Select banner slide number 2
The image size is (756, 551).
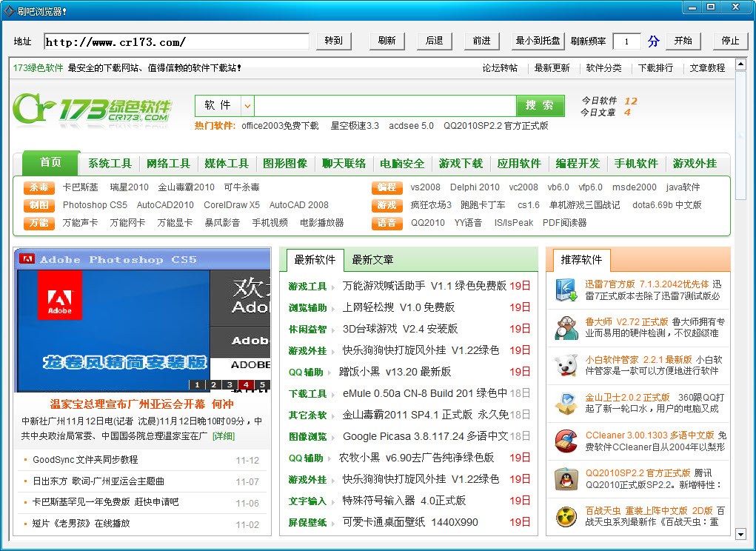213,384
